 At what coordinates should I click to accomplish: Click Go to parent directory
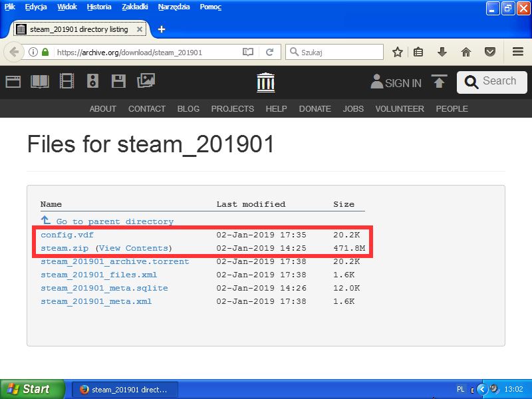coord(107,221)
